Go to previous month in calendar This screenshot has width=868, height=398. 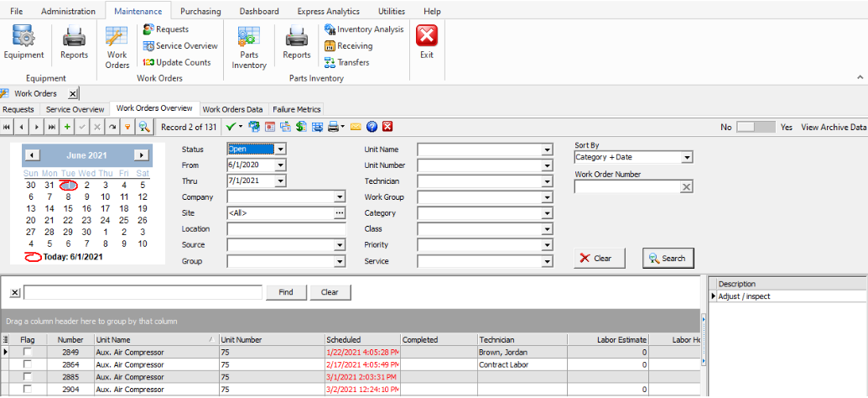tap(33, 155)
